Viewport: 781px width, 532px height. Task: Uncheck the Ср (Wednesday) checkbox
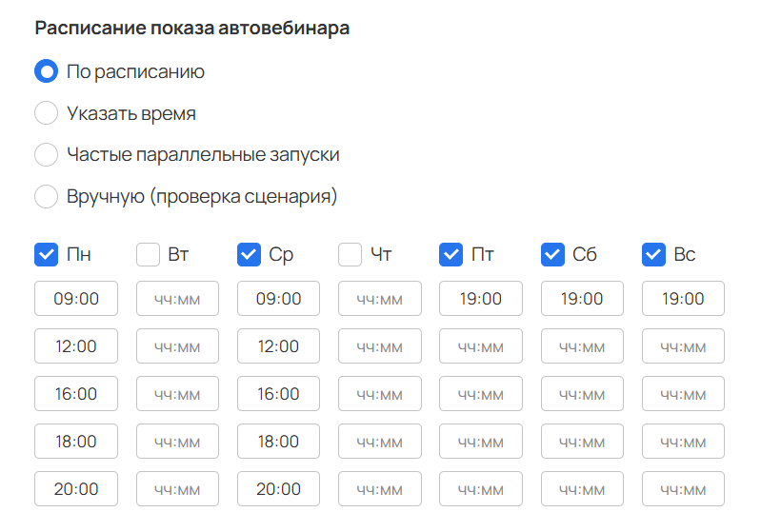pyautogui.click(x=249, y=254)
